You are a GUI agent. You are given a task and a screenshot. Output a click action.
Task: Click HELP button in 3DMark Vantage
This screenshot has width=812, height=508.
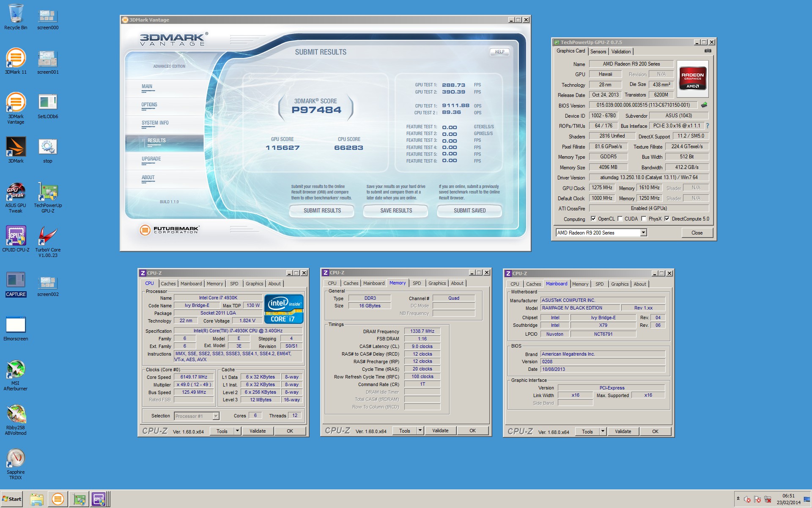(499, 52)
